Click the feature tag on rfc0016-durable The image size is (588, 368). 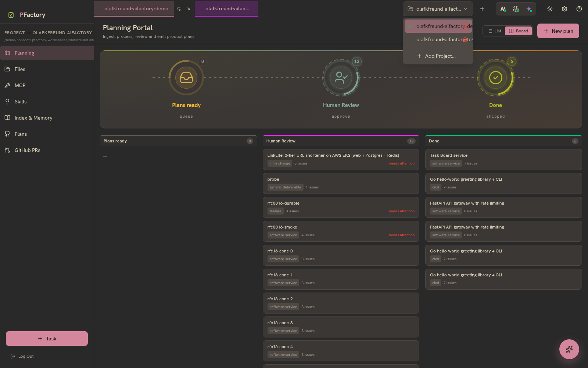coord(275,211)
